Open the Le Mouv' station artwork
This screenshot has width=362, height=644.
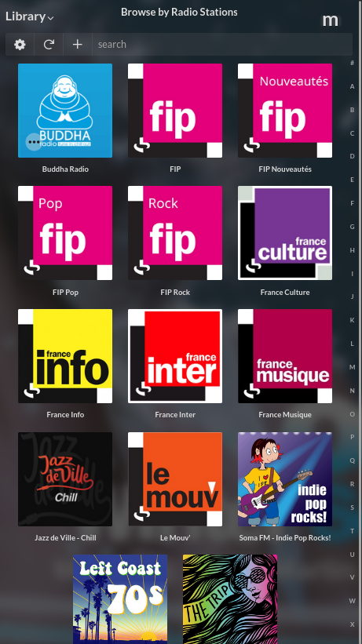click(x=175, y=479)
